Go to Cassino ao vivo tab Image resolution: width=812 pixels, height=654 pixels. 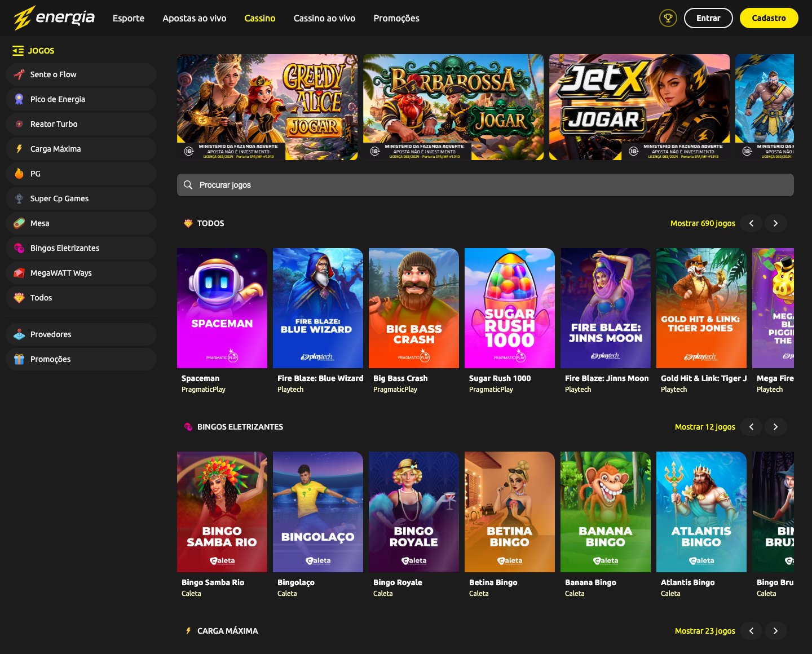[x=324, y=18]
